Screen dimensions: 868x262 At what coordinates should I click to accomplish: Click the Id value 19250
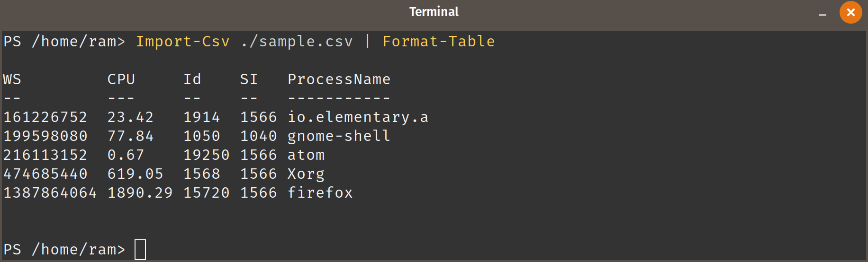207,155
